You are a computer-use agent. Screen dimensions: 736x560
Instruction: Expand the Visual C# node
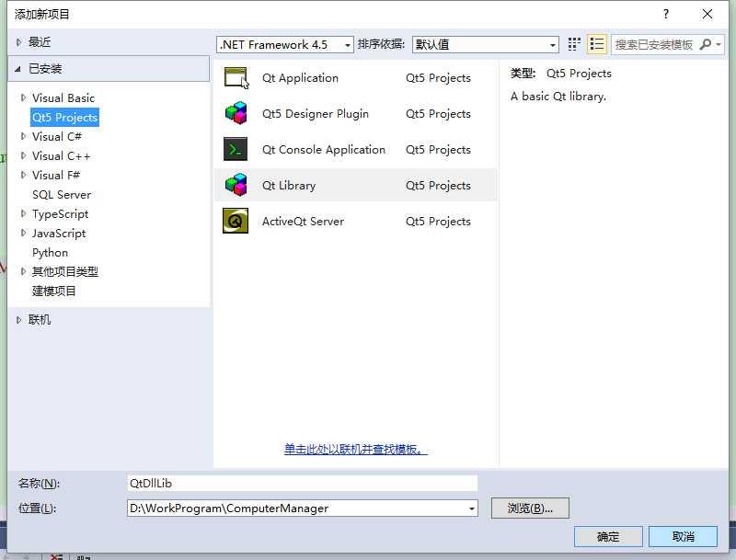point(23,136)
